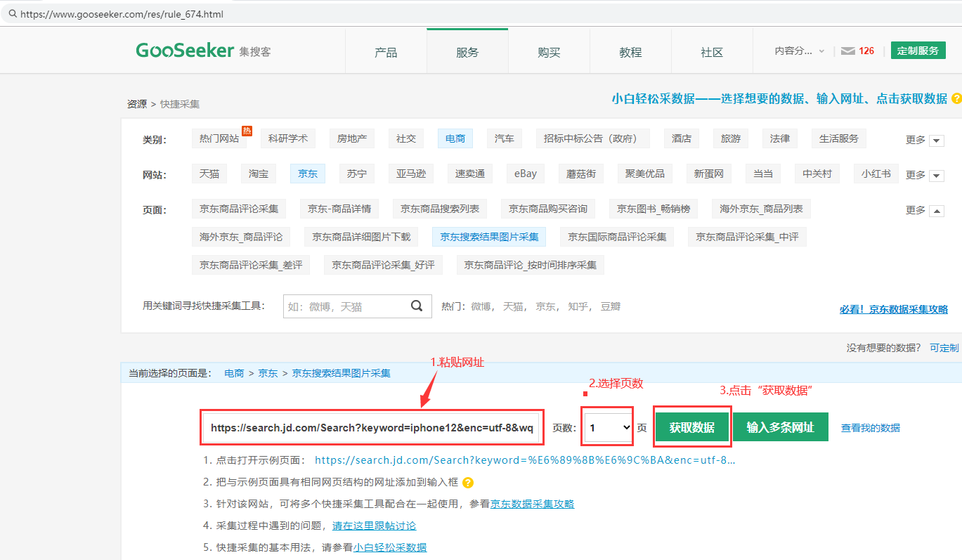
Task: Open the 购买 navigation menu
Action: tap(549, 52)
